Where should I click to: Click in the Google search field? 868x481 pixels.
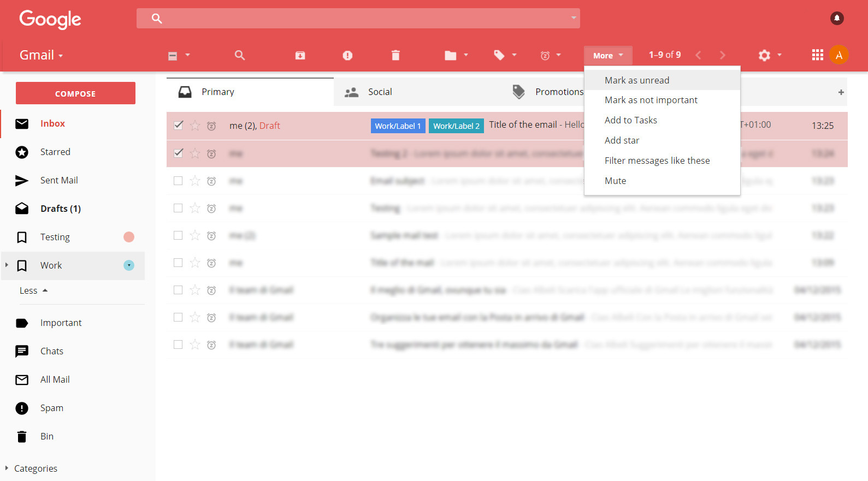pyautogui.click(x=358, y=19)
